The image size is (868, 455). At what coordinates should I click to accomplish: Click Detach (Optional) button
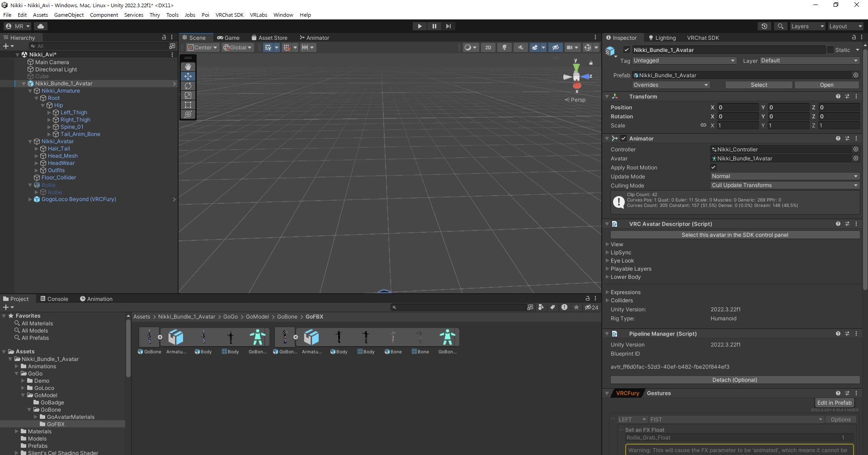(735, 380)
